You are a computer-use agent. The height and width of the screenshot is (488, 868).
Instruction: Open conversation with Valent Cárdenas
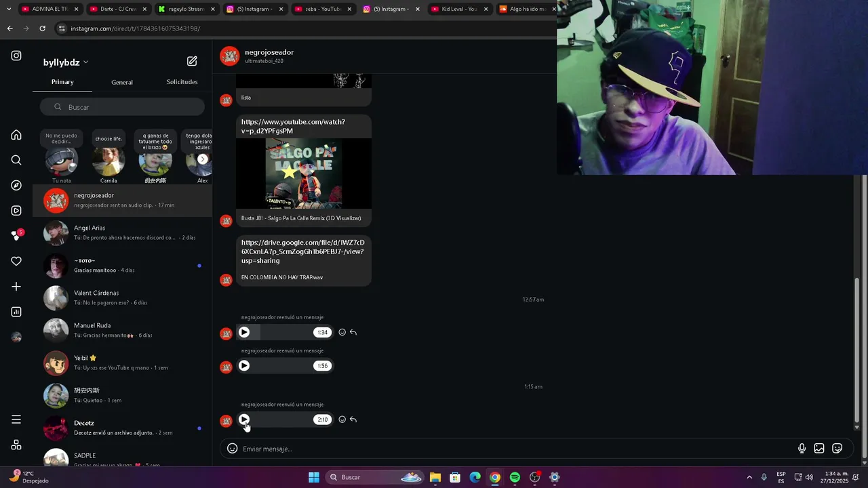coord(122,298)
